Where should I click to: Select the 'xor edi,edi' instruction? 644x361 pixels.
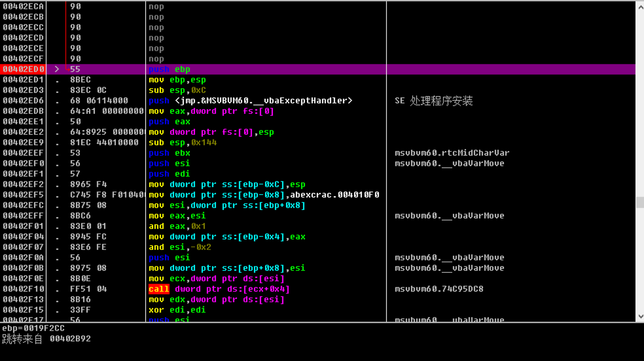[177, 310]
